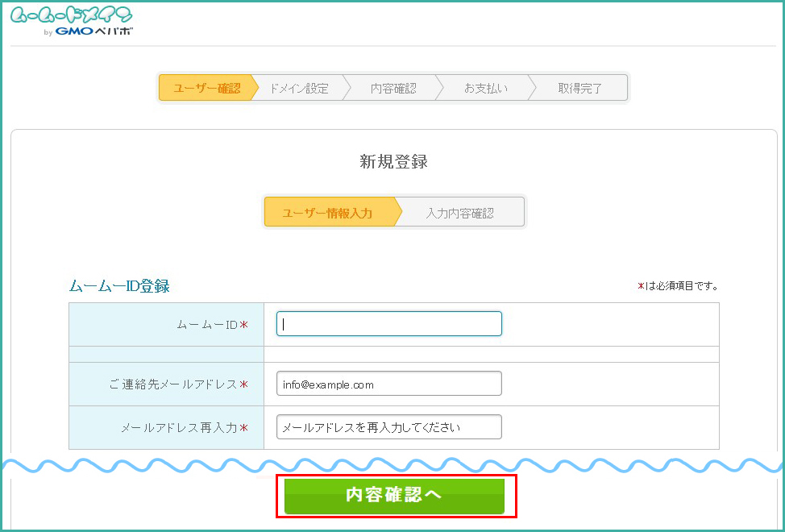This screenshot has height=532, width=785.
Task: Click the email re-entry input field
Action: [388, 427]
